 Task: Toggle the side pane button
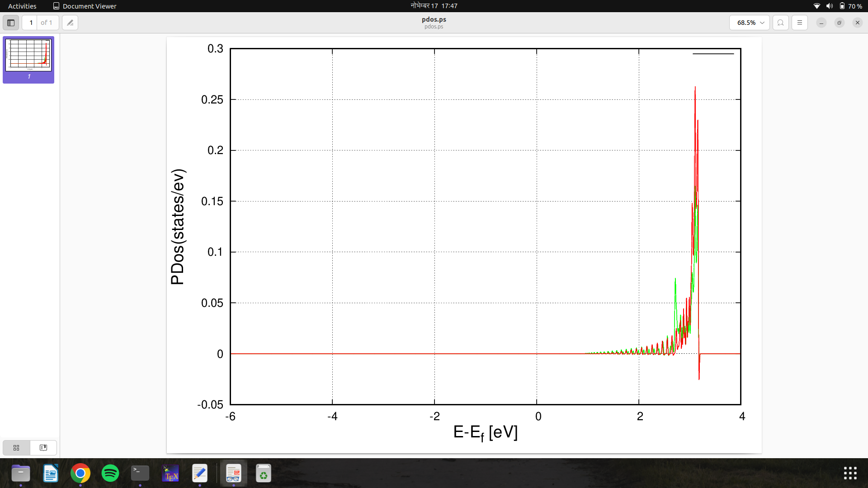click(11, 23)
